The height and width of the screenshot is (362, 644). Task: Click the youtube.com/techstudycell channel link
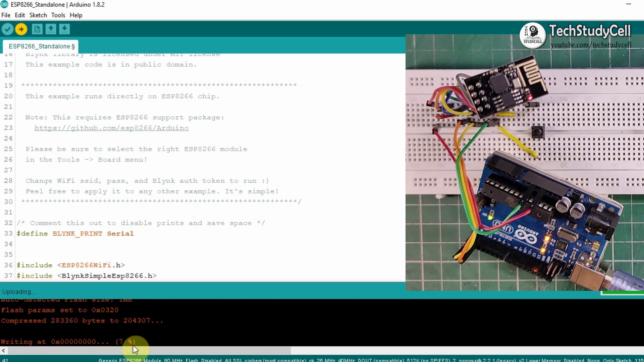(592, 45)
